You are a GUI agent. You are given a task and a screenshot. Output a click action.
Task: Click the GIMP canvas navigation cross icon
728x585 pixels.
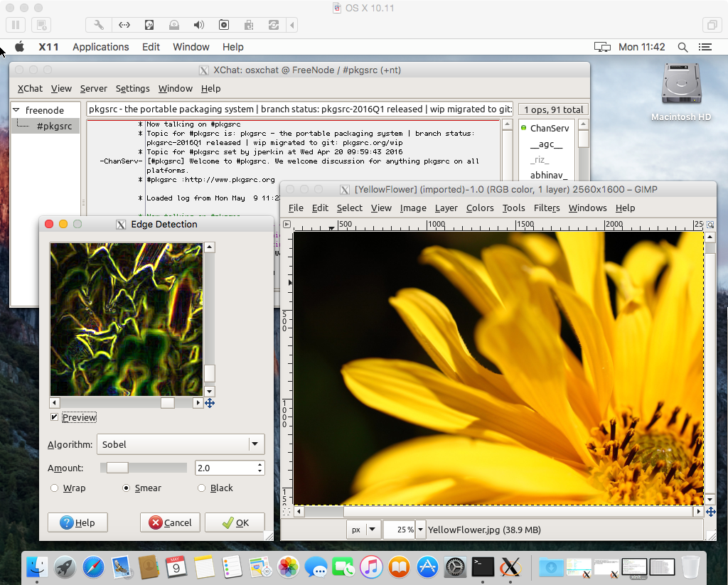(710, 512)
